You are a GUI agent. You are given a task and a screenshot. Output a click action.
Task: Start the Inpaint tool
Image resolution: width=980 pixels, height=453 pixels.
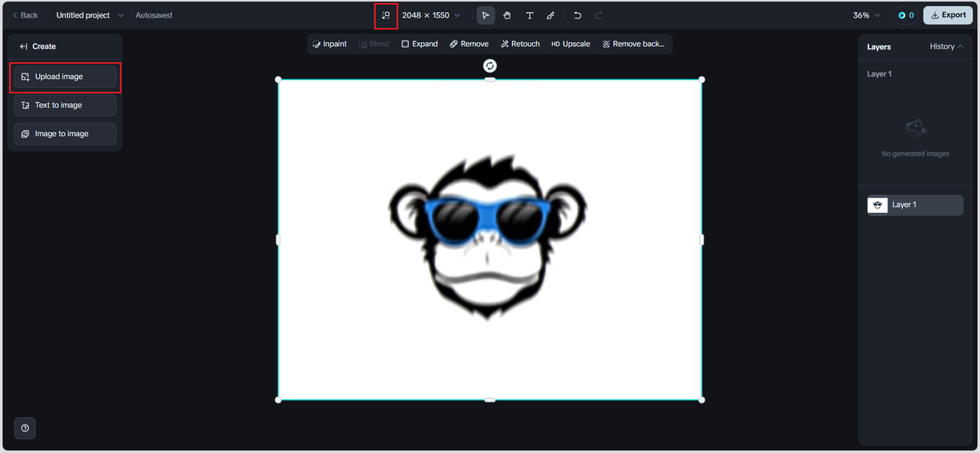(330, 44)
